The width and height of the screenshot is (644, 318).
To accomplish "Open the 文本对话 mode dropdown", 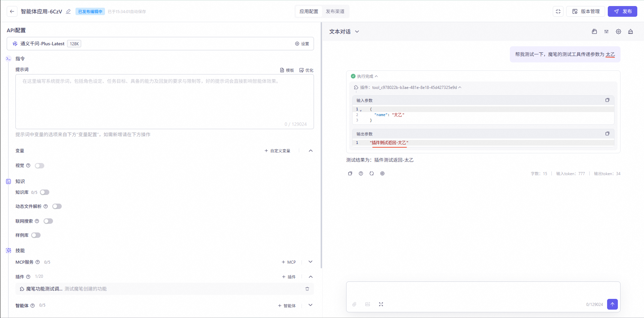I will [344, 32].
